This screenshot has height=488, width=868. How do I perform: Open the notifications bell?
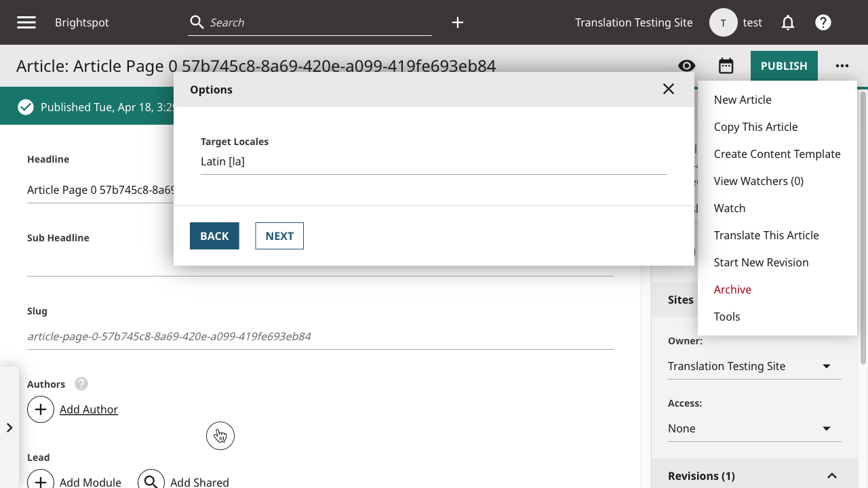tap(788, 22)
